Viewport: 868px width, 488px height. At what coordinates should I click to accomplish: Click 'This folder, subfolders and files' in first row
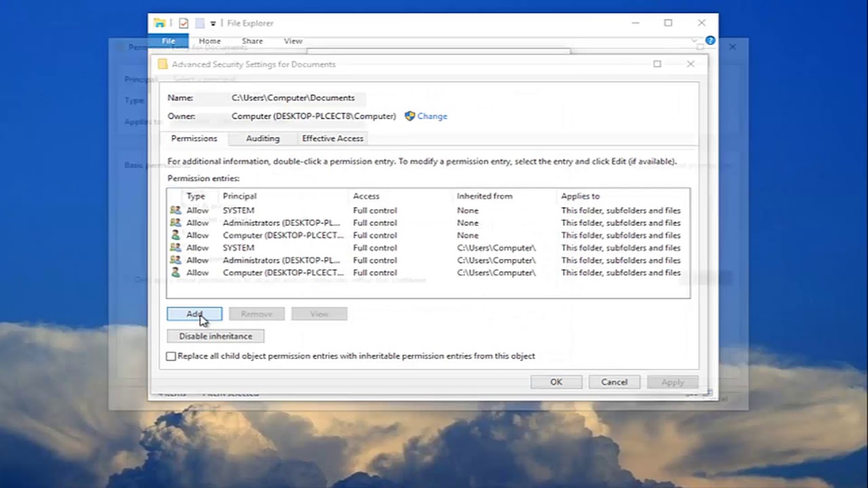coord(620,210)
